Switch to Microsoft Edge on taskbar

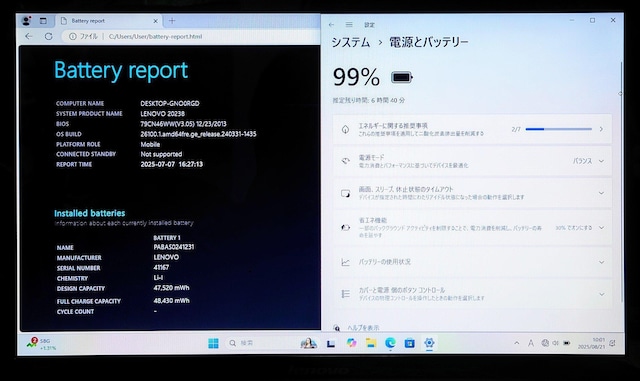coord(390,343)
